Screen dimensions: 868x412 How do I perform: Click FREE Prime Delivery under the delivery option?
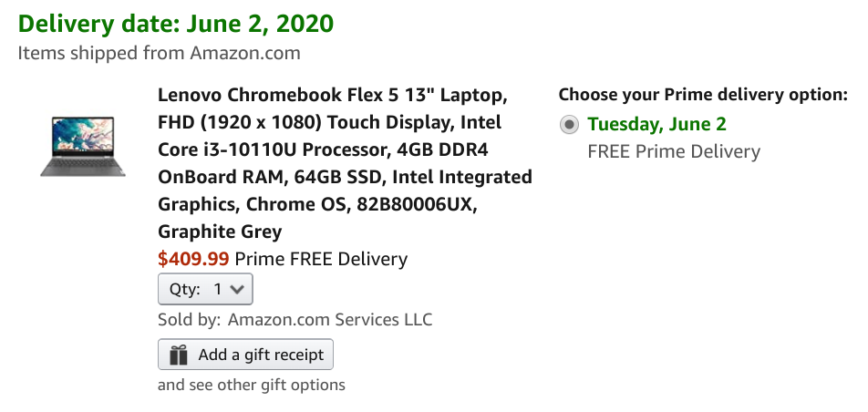click(x=674, y=151)
